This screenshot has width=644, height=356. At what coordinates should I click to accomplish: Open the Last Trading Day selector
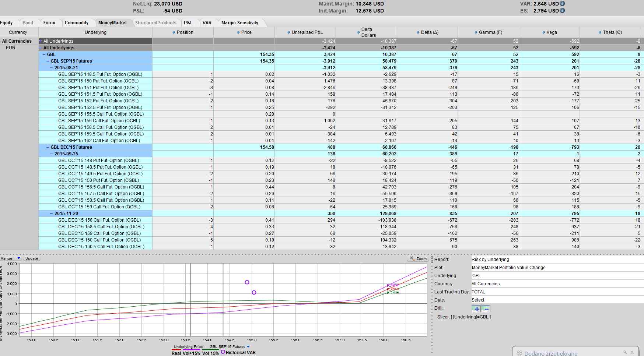pos(557,292)
